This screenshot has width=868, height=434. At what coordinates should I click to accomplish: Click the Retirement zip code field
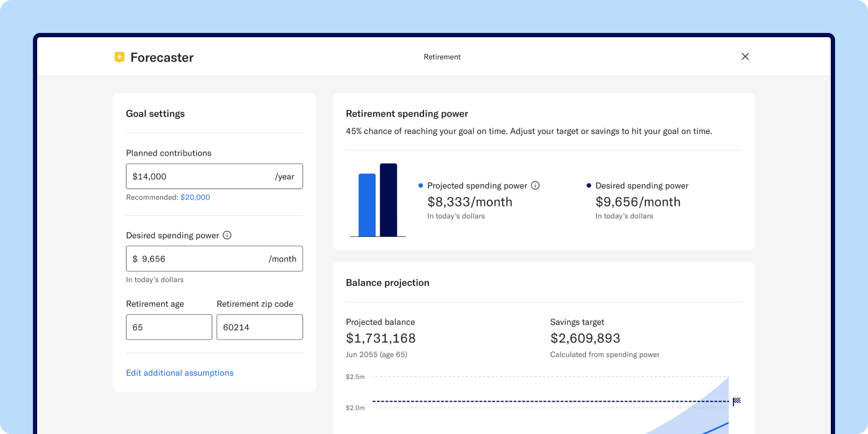point(259,327)
